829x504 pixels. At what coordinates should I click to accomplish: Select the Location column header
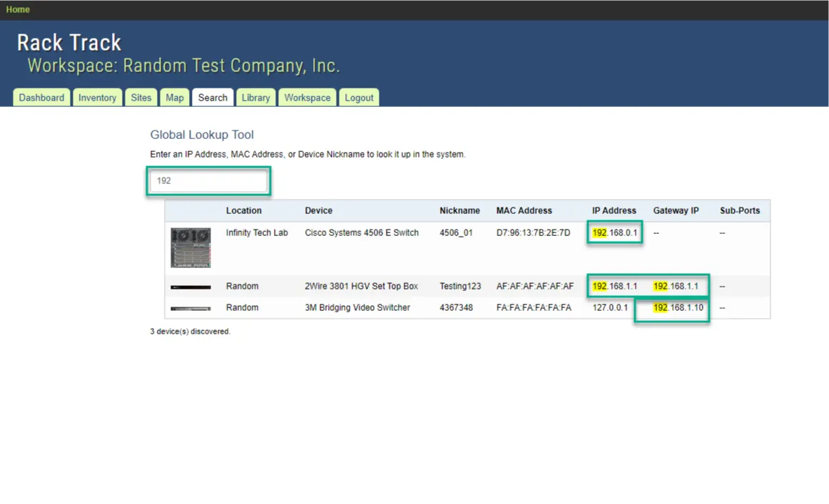click(244, 210)
